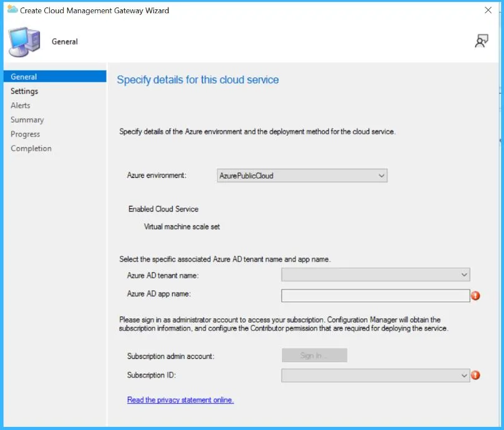Open Read the privacy statement online link
Screen dimensions: 504x430
pyautogui.click(x=180, y=400)
